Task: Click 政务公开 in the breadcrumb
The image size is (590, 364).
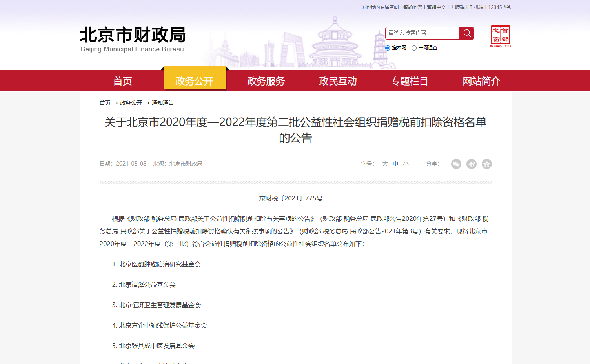Action: (x=131, y=103)
